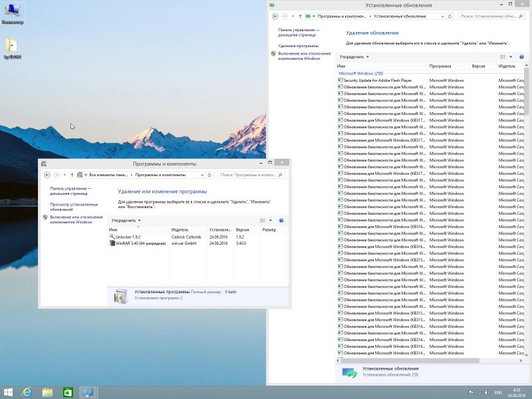The width and height of the screenshot is (532, 399).
Task: Launch Internet Explorer from the taskbar
Action: pyautogui.click(x=27, y=392)
